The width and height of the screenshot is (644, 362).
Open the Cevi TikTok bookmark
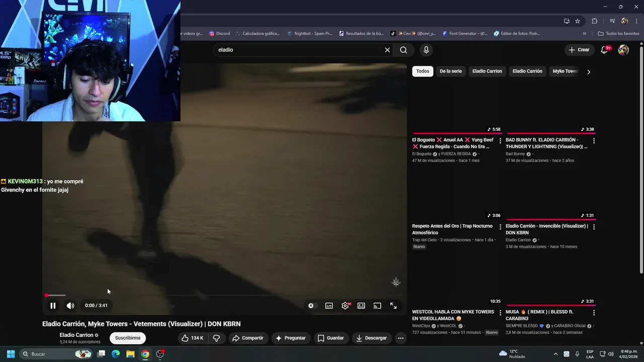413,34
